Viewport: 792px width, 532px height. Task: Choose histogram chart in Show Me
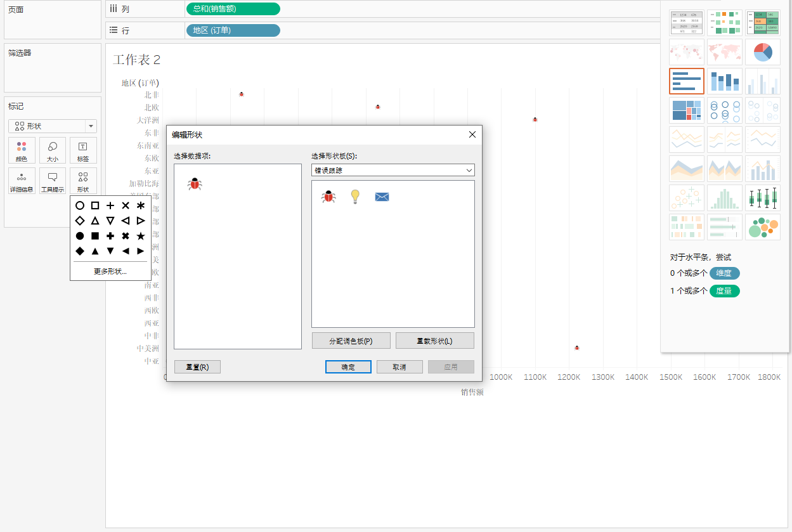(725, 198)
